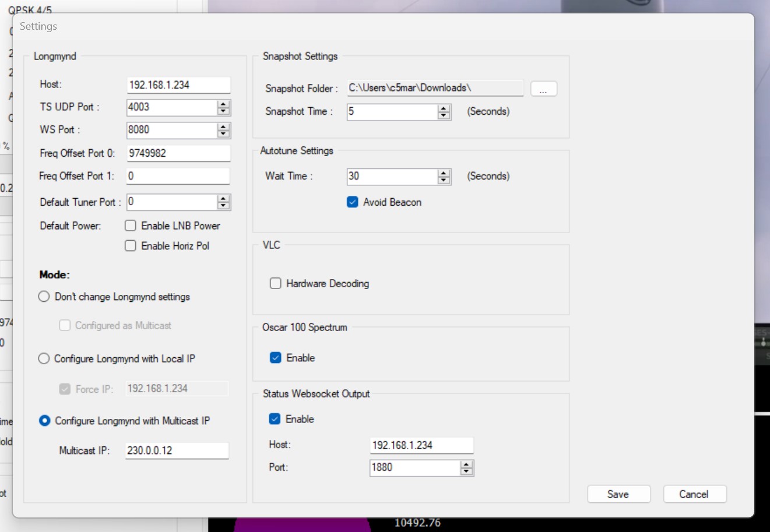Image resolution: width=770 pixels, height=532 pixels.
Task: Enable Horiz Pol checkbox
Action: 131,246
